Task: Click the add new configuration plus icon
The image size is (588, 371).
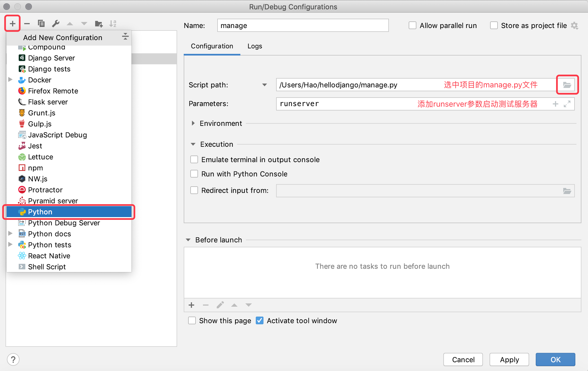Action: click(13, 24)
